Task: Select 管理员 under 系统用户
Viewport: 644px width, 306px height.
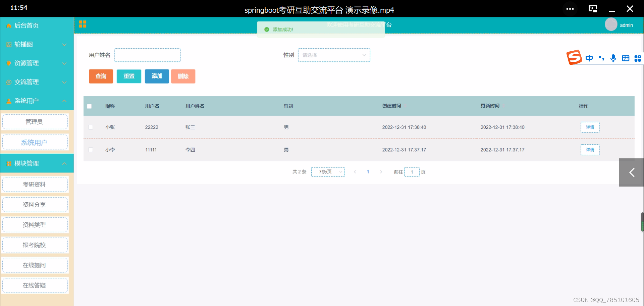Action: coord(35,122)
